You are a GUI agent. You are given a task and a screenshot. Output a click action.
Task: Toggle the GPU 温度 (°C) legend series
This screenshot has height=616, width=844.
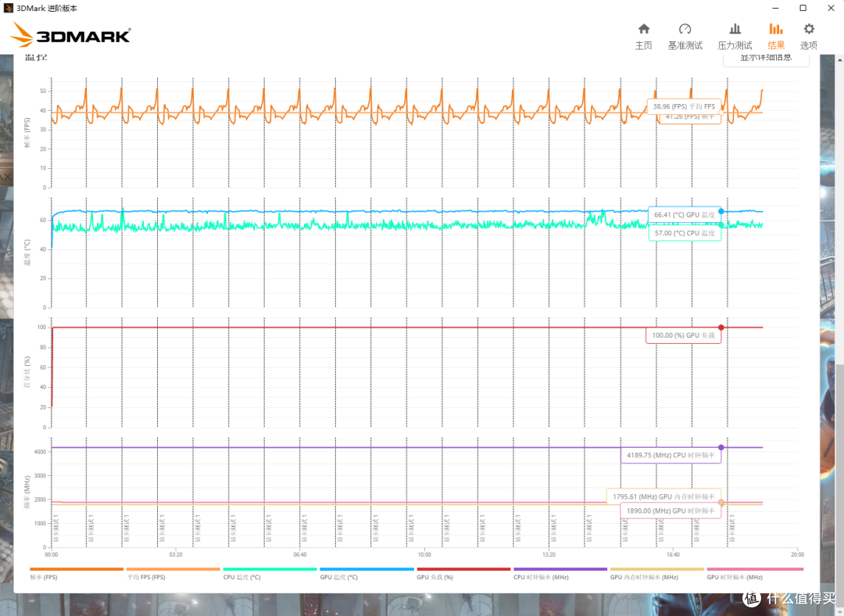tap(367, 573)
